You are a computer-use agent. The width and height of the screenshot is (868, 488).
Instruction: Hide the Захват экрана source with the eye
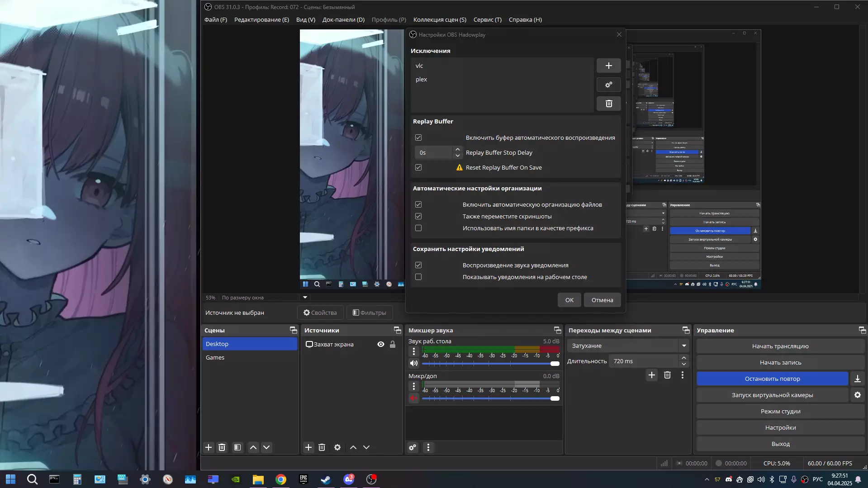pyautogui.click(x=381, y=345)
